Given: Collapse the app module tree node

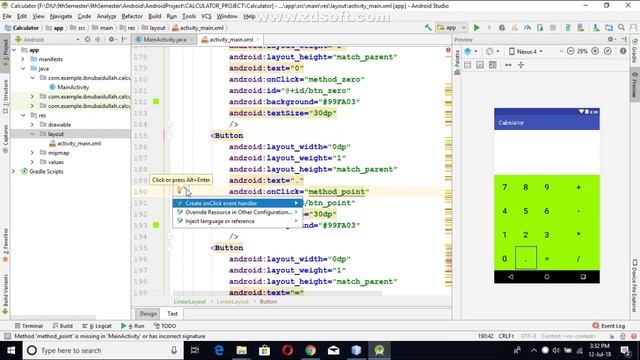Looking at the screenshot, I should (14, 50).
